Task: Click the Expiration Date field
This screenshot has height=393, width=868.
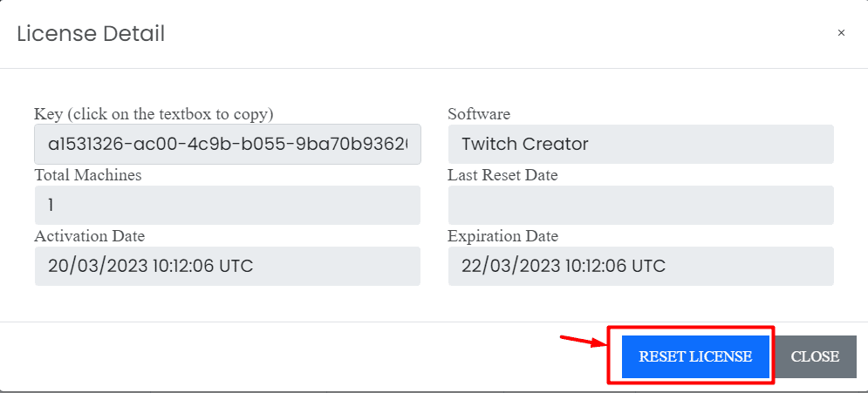Action: pyautogui.click(x=640, y=266)
